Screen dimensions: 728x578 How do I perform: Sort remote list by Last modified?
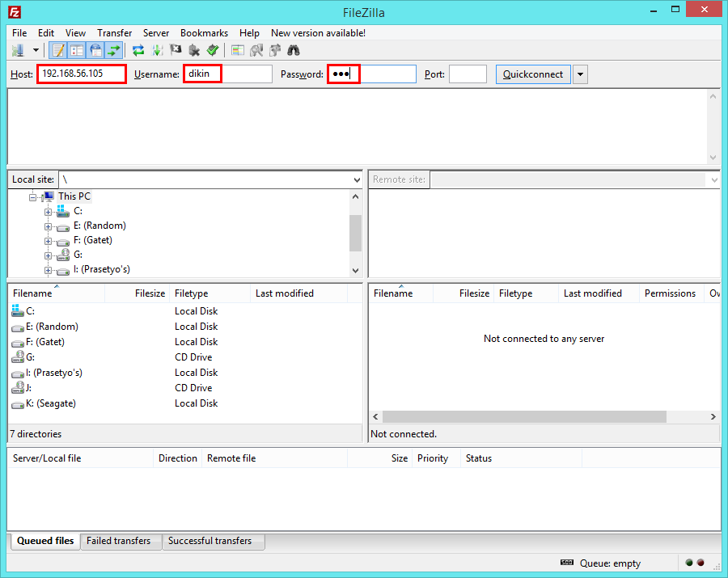599,293
